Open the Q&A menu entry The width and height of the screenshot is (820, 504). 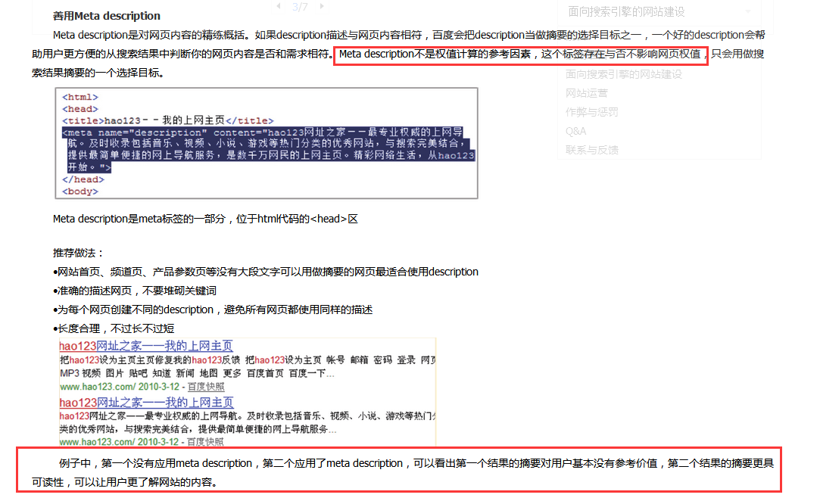coord(575,131)
